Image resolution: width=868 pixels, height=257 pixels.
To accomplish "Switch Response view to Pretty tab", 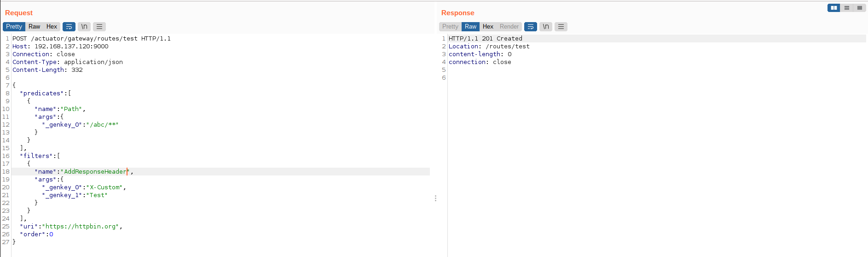I will pos(450,27).
